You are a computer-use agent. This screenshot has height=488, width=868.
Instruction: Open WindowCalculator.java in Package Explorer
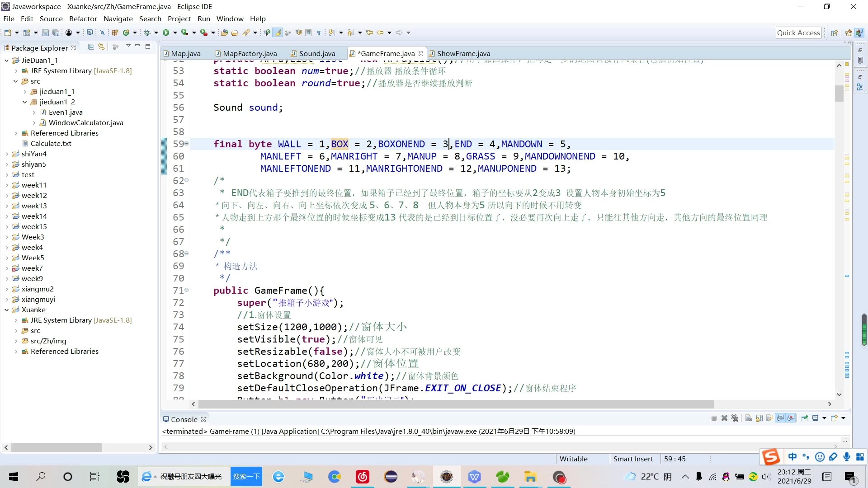click(x=85, y=123)
